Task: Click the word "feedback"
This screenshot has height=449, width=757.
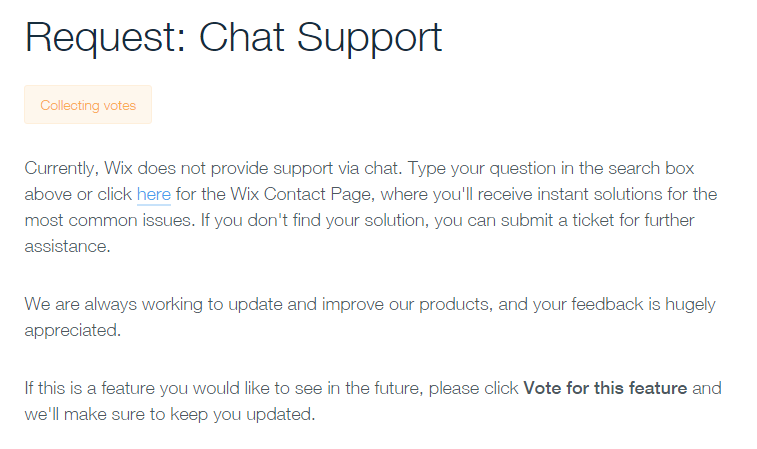Action: pos(607,304)
